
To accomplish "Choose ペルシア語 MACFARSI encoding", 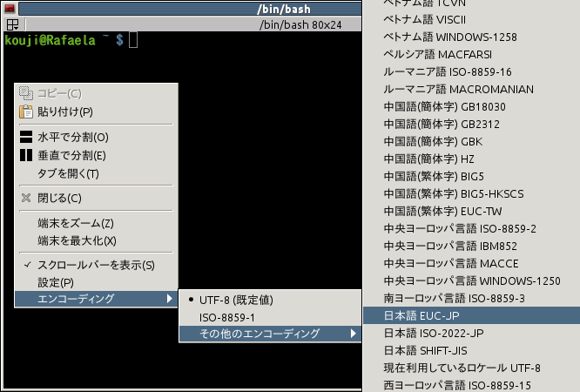I will (x=472, y=54).
